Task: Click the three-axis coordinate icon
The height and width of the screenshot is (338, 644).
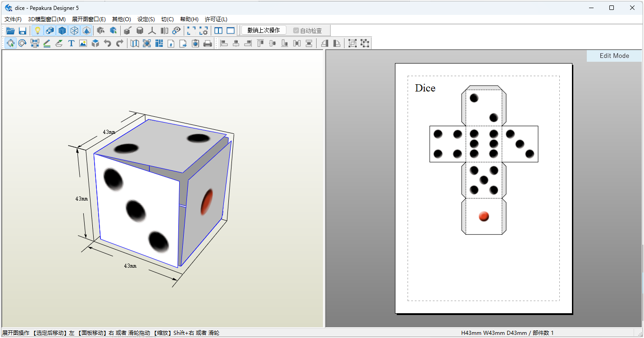Action: tap(152, 31)
